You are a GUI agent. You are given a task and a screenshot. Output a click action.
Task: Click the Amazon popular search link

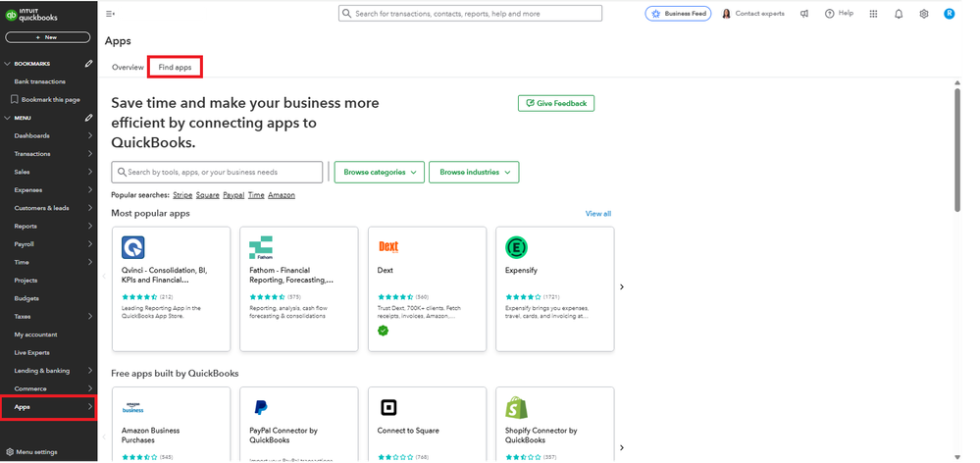[282, 195]
